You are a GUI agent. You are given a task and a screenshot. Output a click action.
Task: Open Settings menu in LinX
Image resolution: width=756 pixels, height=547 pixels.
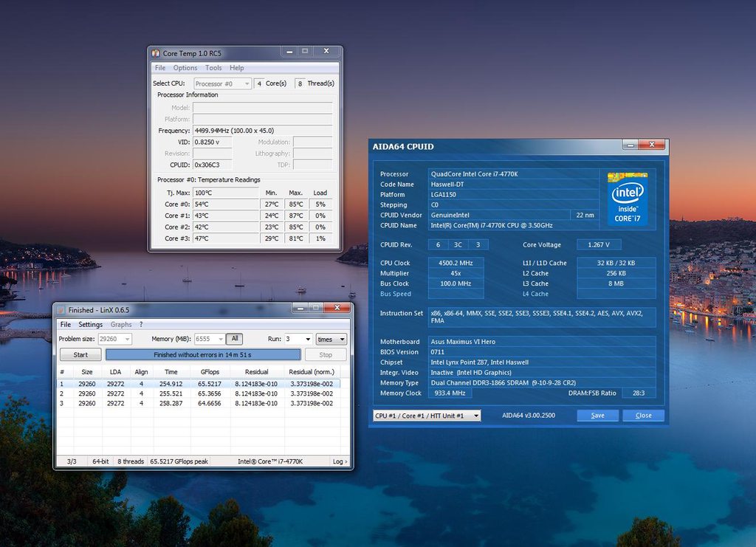click(x=91, y=324)
